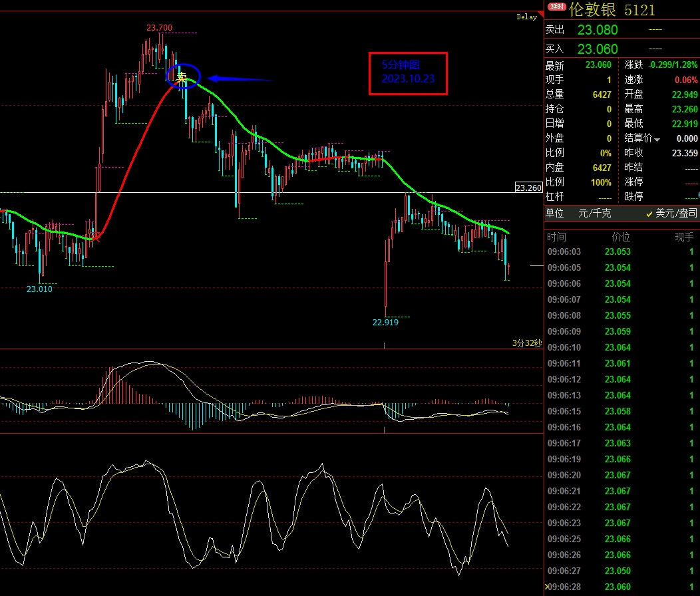Click the yellow 卖 sell signal marker

tap(181, 78)
